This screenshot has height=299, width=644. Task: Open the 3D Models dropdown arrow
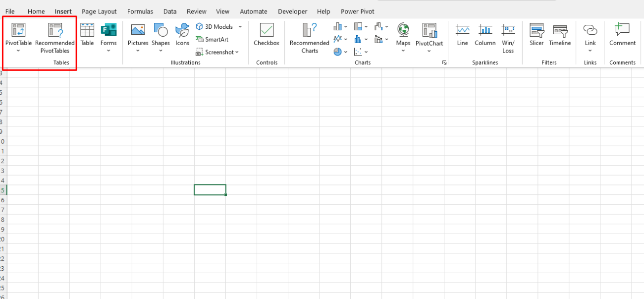[x=240, y=27]
